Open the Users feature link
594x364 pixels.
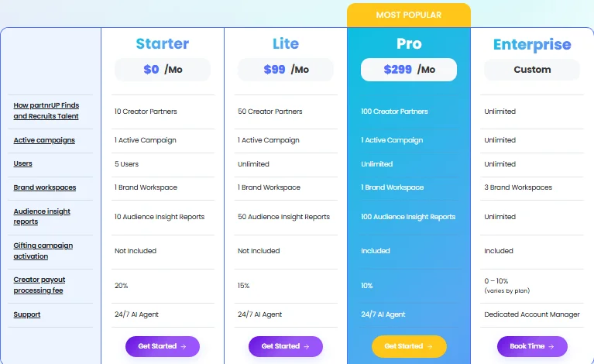[22, 164]
